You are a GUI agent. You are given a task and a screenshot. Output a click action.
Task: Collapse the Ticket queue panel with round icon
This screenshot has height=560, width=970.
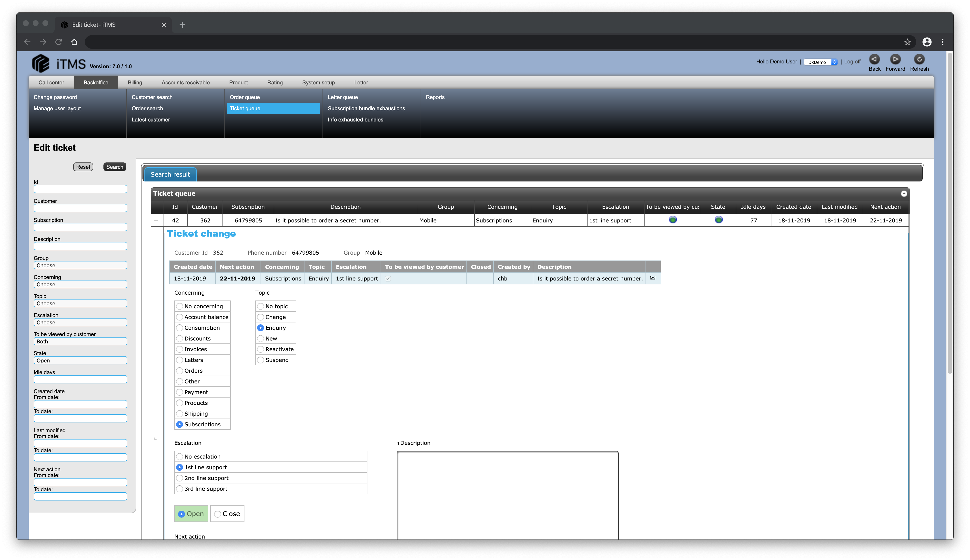point(904,193)
